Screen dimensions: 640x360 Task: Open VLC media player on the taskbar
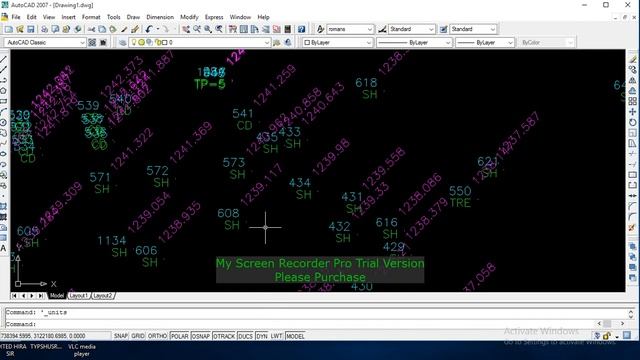pyautogui.click(x=82, y=350)
